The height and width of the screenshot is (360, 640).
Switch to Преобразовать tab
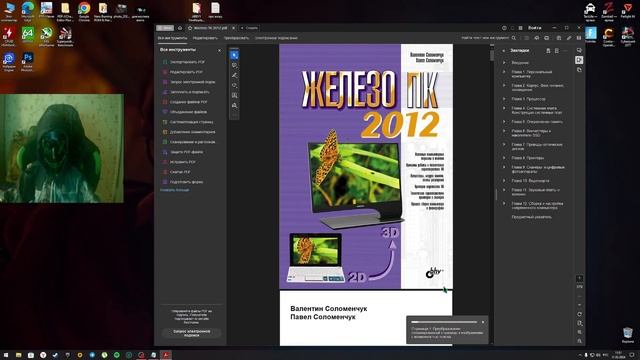click(x=236, y=38)
